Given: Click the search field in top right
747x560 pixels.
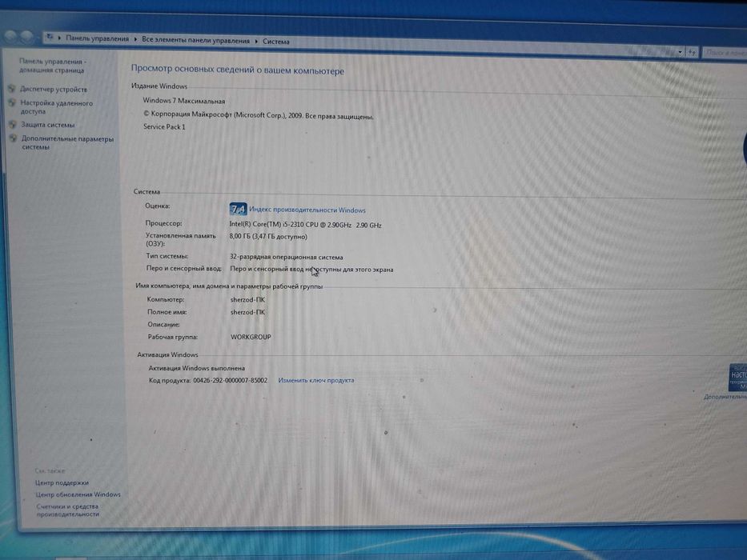Looking at the screenshot, I should pyautogui.click(x=725, y=53).
